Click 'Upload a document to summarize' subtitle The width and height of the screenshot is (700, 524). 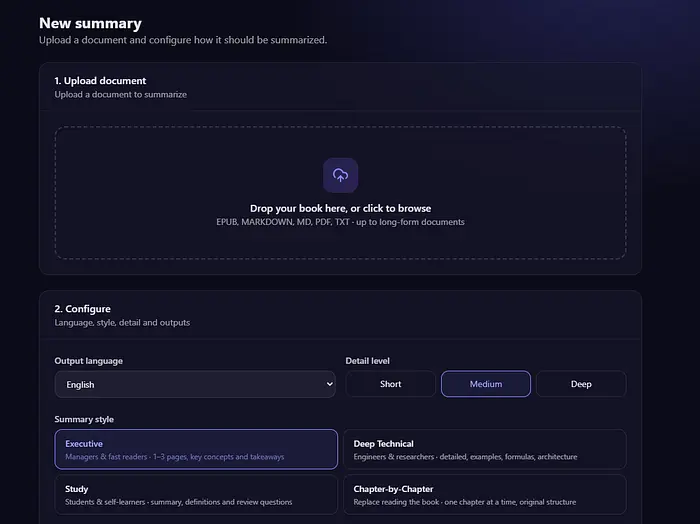(121, 95)
